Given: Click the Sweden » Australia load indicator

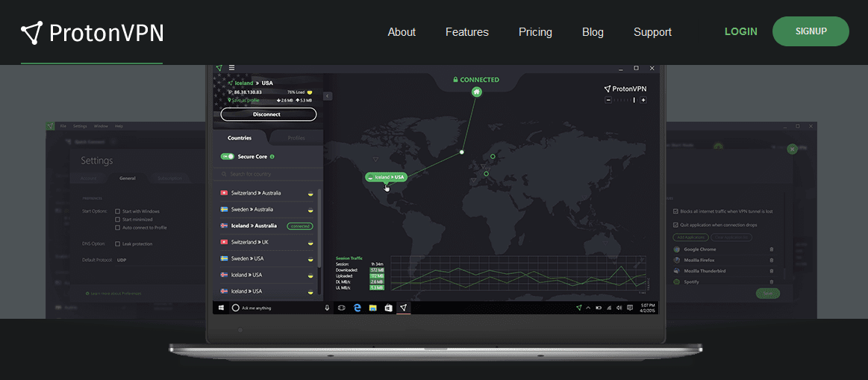Looking at the screenshot, I should [311, 209].
